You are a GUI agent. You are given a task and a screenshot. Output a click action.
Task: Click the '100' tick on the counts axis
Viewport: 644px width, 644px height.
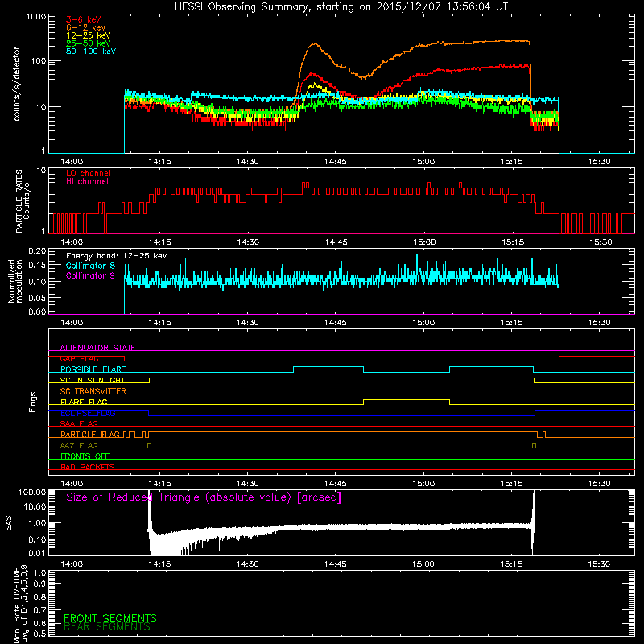(38, 61)
